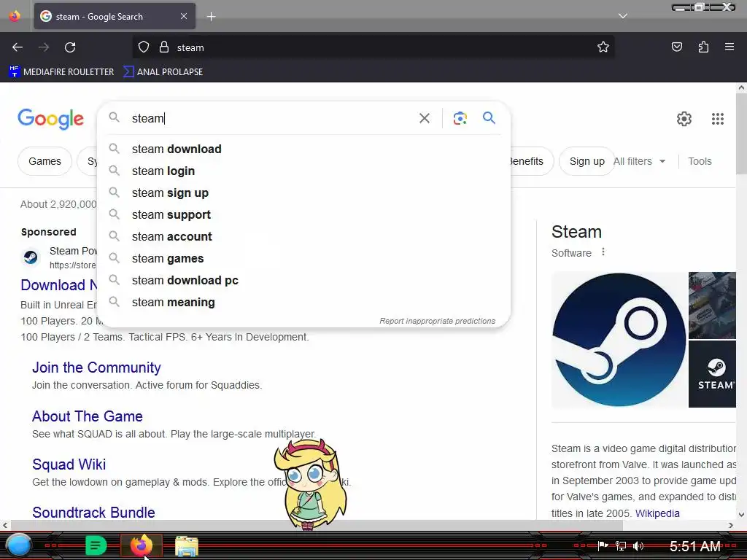Click the Google logo
Viewport: 747px width, 560px height.
point(50,119)
